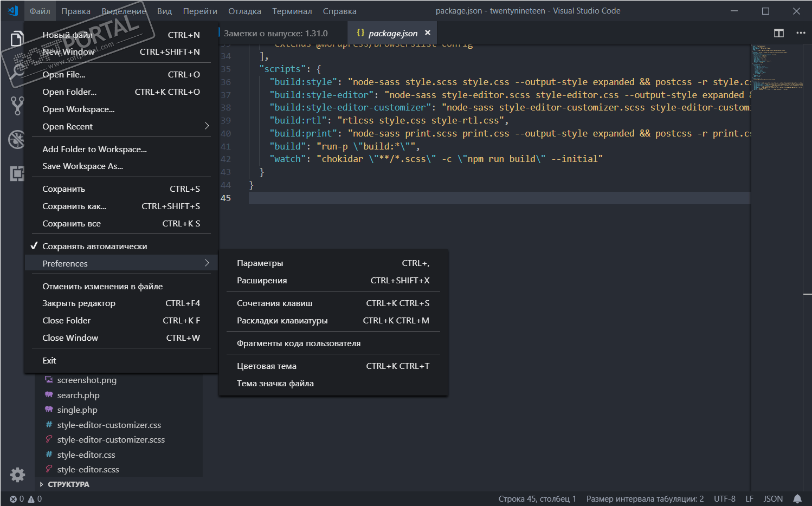Open the editor's more actions ellipsis
This screenshot has width=812, height=506.
tap(801, 33)
